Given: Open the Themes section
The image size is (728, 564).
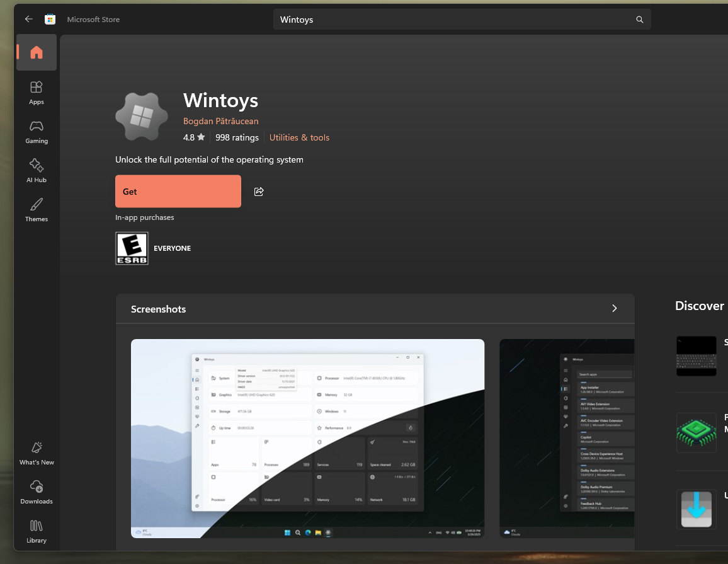Looking at the screenshot, I should pos(37,209).
